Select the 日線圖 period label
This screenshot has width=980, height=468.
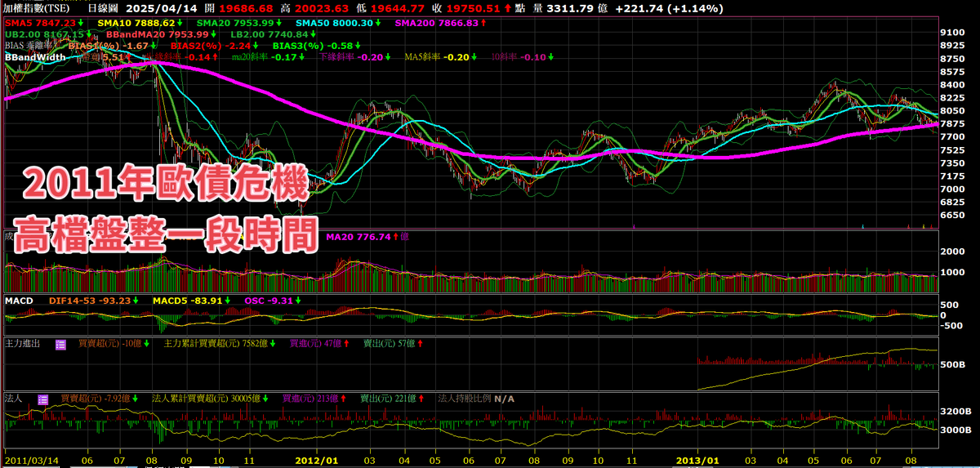click(104, 8)
